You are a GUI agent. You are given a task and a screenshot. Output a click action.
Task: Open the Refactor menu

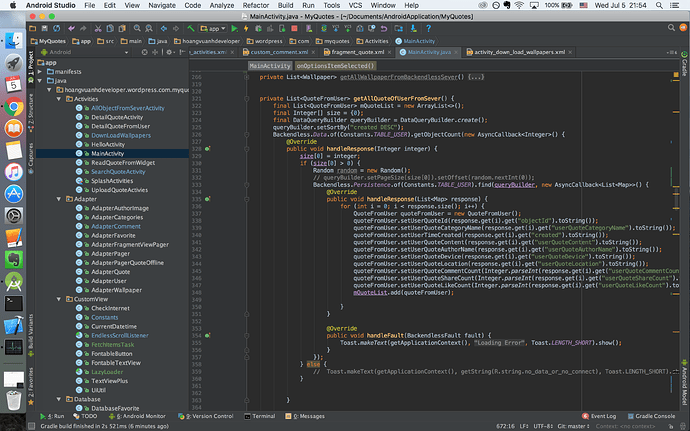256,5
